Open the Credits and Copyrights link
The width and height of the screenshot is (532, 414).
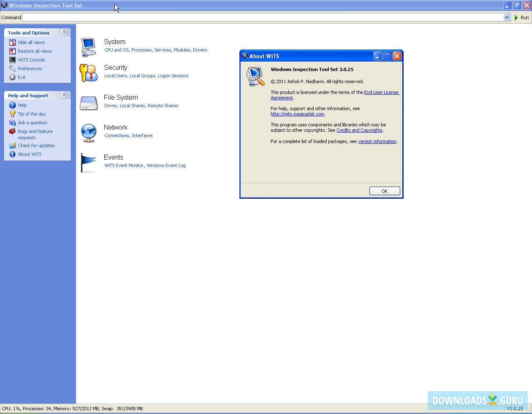click(359, 130)
